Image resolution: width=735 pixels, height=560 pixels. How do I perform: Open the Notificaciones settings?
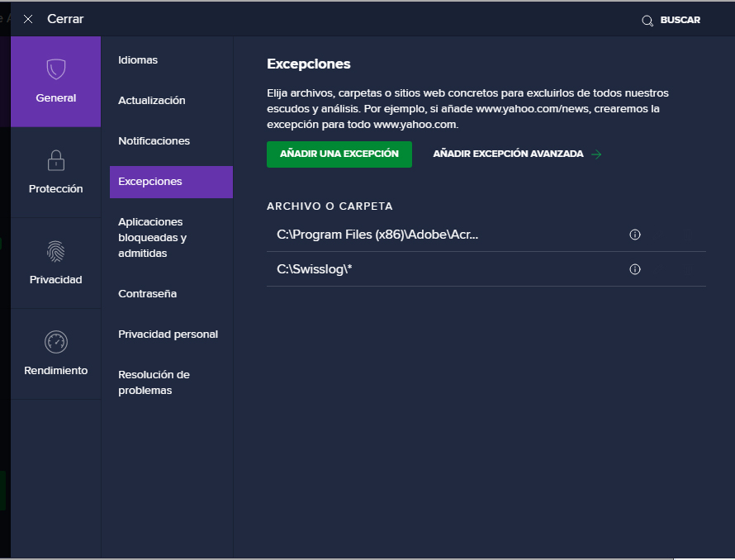coord(154,141)
